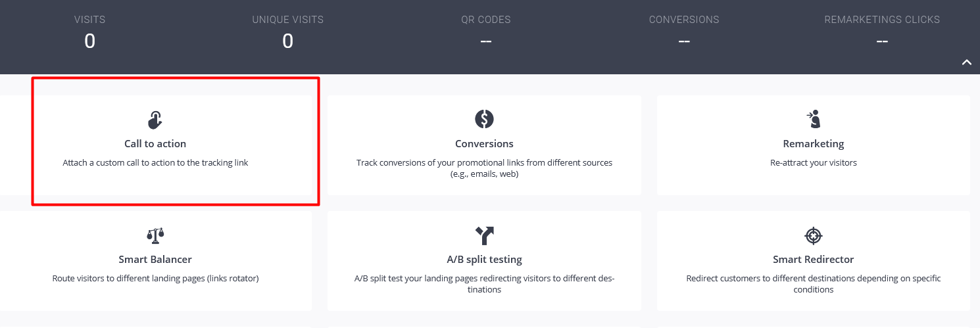Viewport: 980px width, 328px height.
Task: Click the 'Re-attract your visitors' description
Action: (x=814, y=162)
